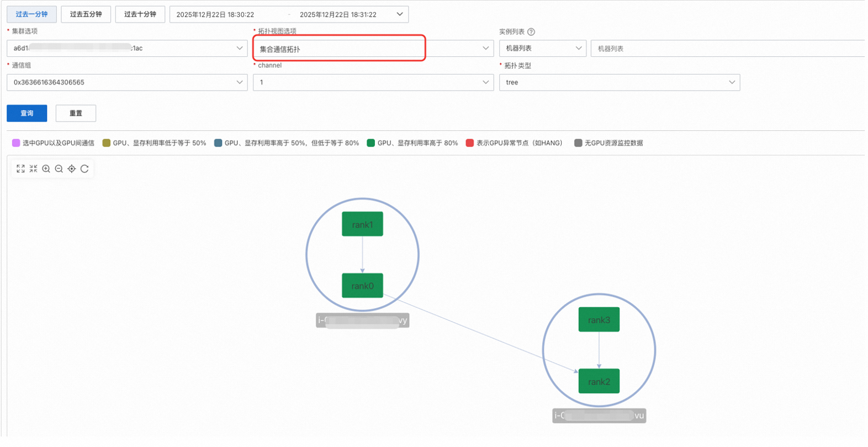This screenshot has width=868, height=447.
Task: Click the collapse/exit fullscreen graph icon
Action: point(33,169)
